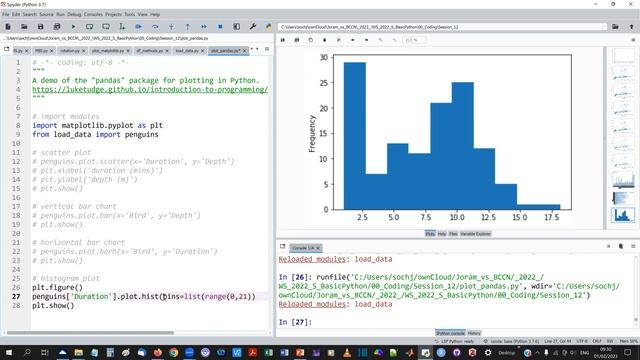Show the previous plot

coord(353,40)
